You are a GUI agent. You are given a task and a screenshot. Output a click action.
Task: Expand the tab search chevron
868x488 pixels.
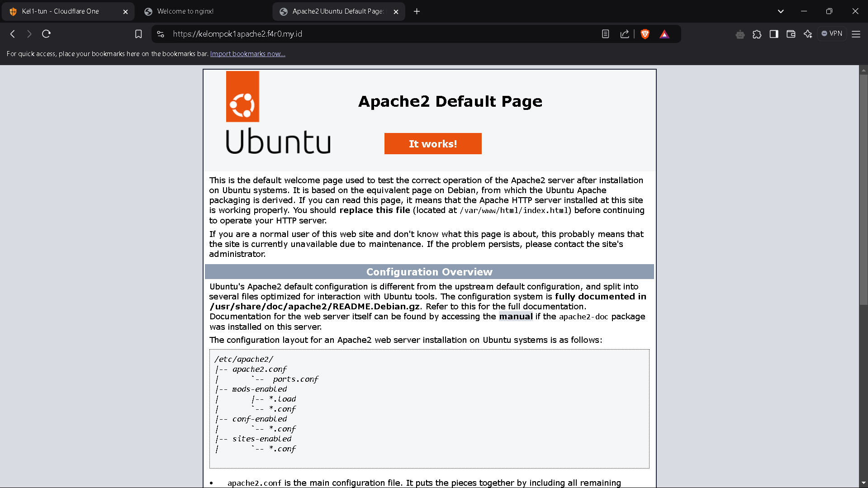780,11
